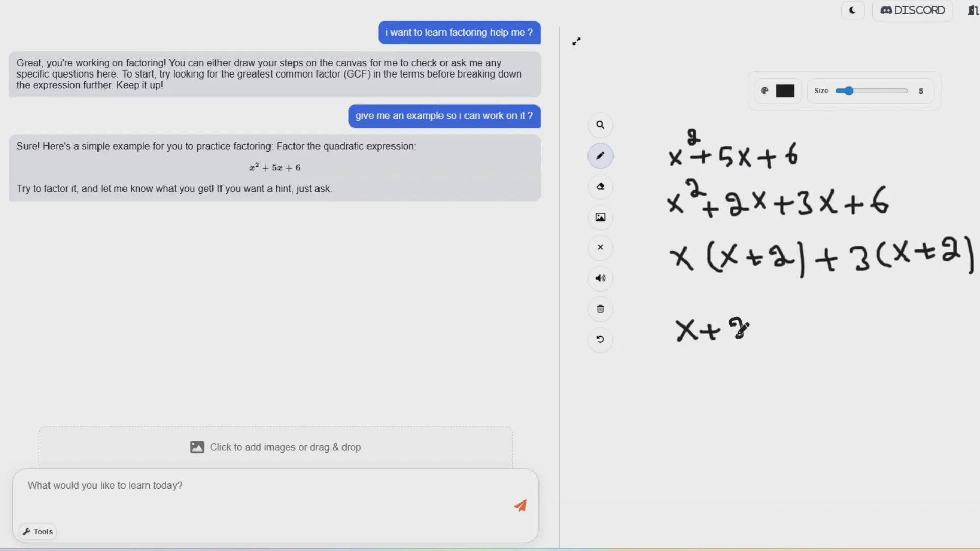Clear the canvas with the X tool

(600, 247)
